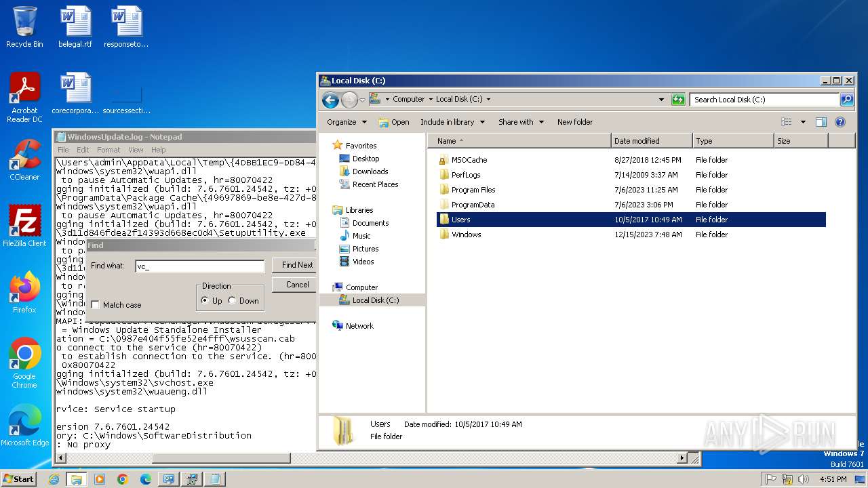Open Include in library dropdown

point(452,122)
